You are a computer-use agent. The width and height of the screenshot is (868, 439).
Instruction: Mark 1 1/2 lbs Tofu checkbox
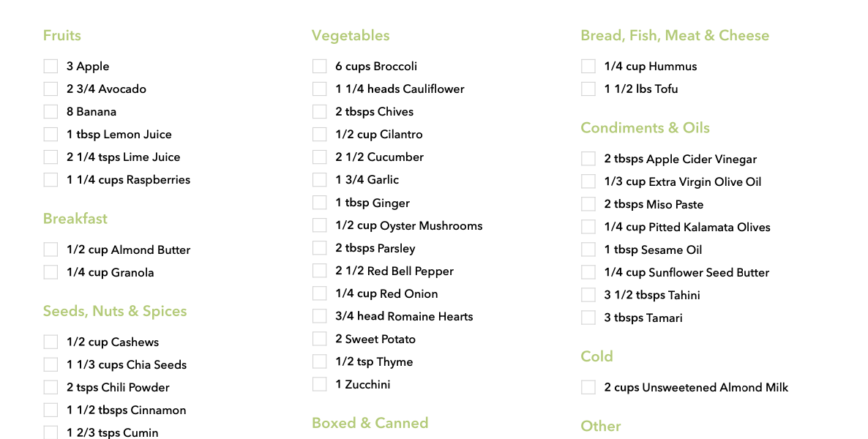588,89
